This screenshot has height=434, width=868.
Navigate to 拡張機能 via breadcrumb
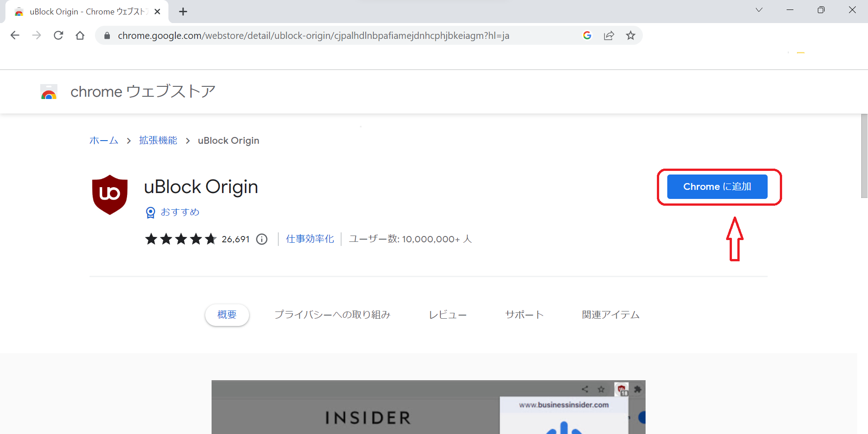(158, 140)
